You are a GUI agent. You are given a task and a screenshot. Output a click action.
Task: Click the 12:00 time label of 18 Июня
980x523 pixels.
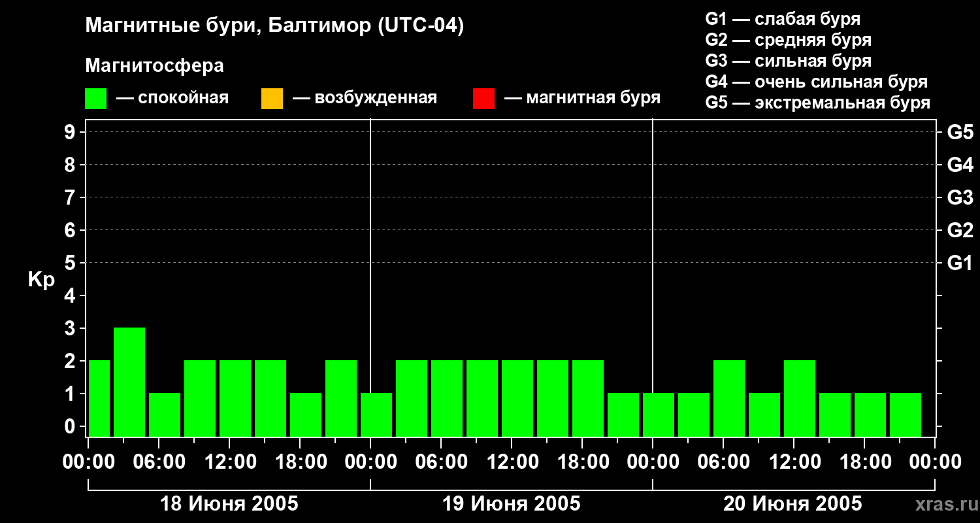point(229,462)
